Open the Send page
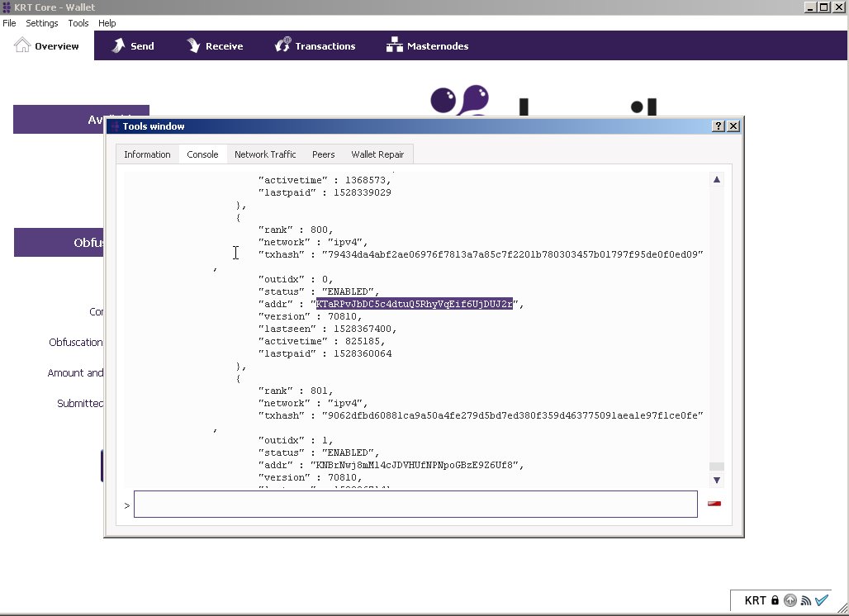 point(133,46)
